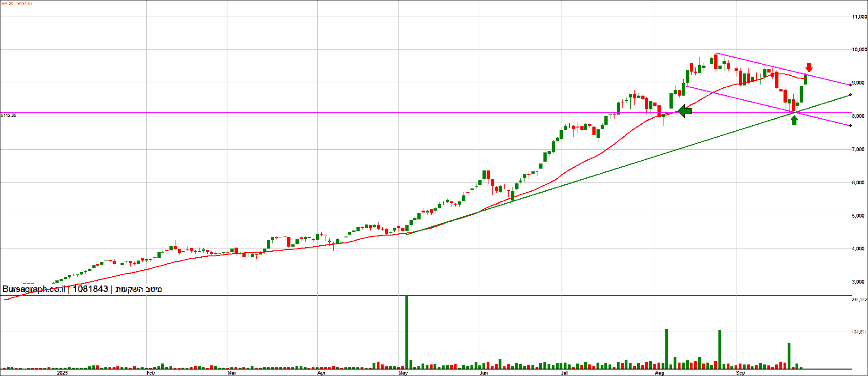Select the "124,691" volume axis label
Screen dimensions: 868x376
pyautogui.click(x=859, y=332)
